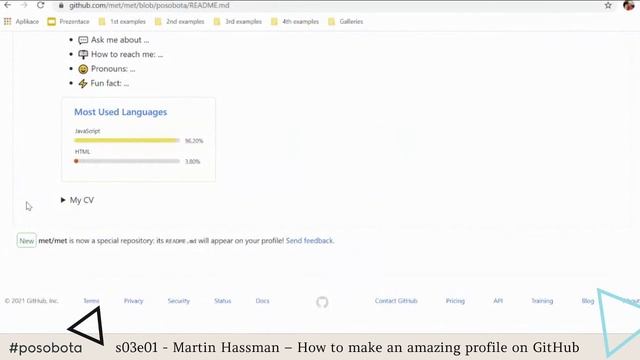
Task: Click the lightning bolt emoji beside Fun fact
Action: pos(83,83)
